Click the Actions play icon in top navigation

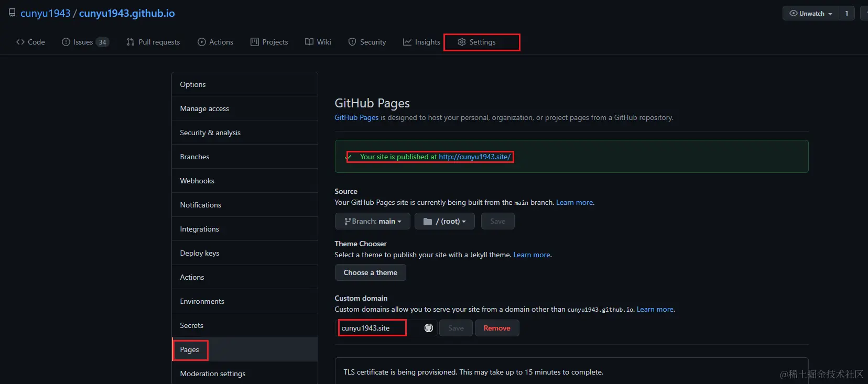[x=202, y=42]
